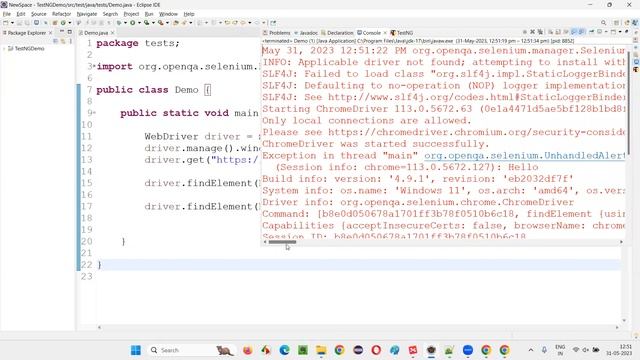Select TestNGDemo project in Package Explorer
The height and width of the screenshot is (360, 640).
point(29,48)
